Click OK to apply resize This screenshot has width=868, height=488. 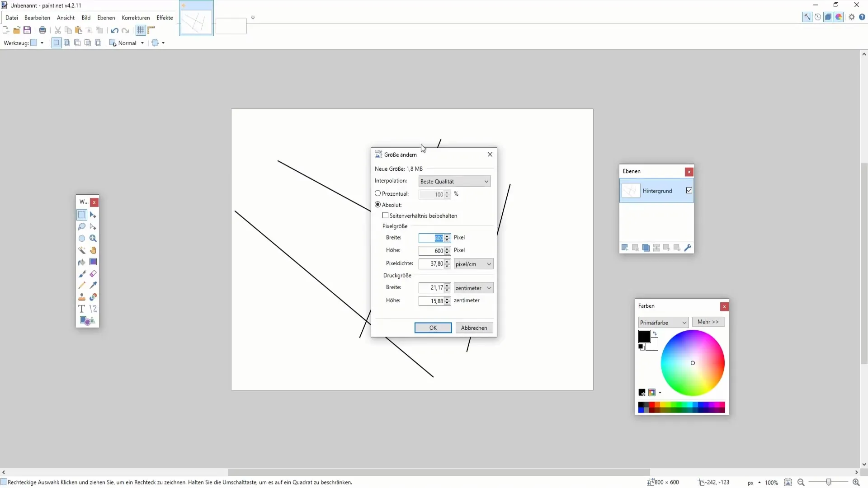pyautogui.click(x=433, y=328)
